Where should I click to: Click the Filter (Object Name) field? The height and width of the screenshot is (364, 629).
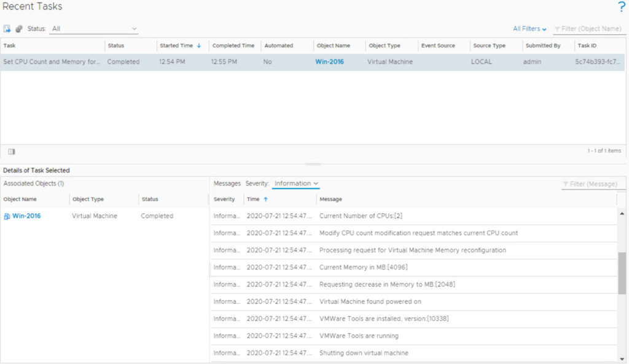[x=592, y=29]
